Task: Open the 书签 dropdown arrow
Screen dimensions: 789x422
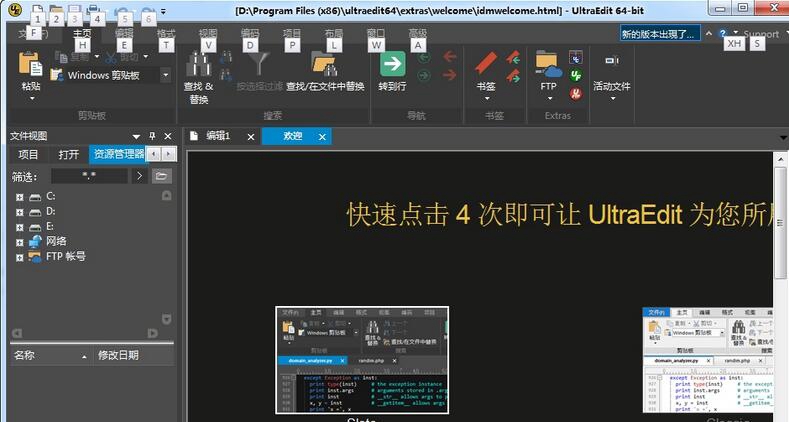Action: tap(487, 98)
